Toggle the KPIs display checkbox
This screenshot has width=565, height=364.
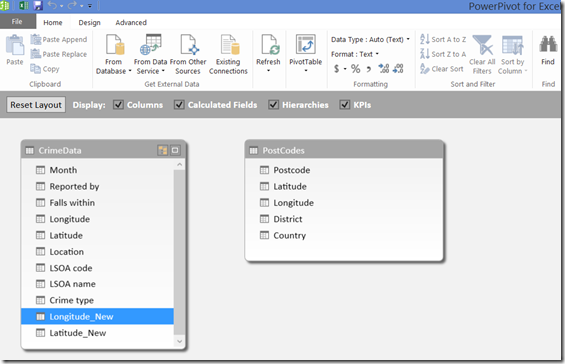344,105
